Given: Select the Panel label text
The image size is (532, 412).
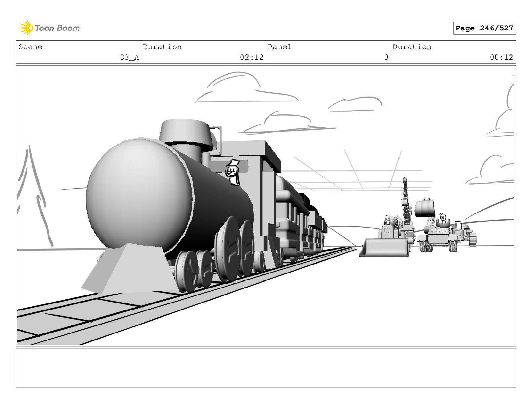Looking at the screenshot, I should coord(280,47).
